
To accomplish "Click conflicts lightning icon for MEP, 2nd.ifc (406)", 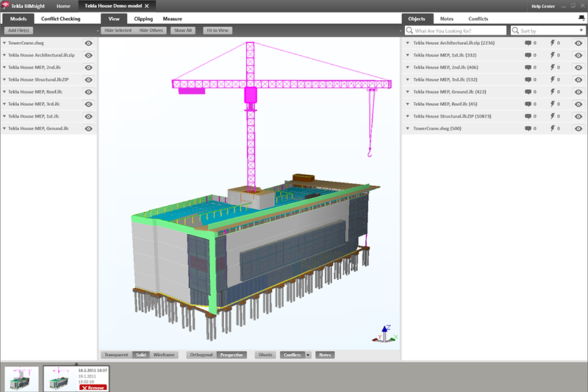I will tap(552, 67).
